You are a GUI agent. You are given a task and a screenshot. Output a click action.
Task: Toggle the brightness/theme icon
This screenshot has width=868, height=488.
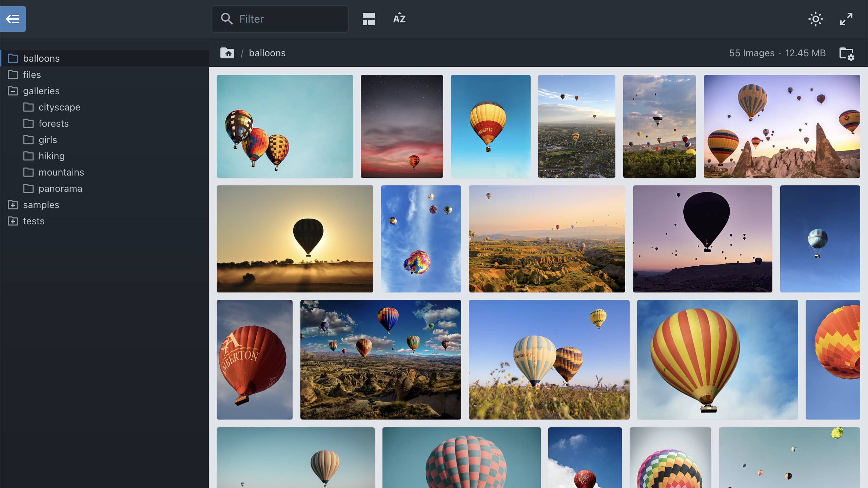[815, 19]
